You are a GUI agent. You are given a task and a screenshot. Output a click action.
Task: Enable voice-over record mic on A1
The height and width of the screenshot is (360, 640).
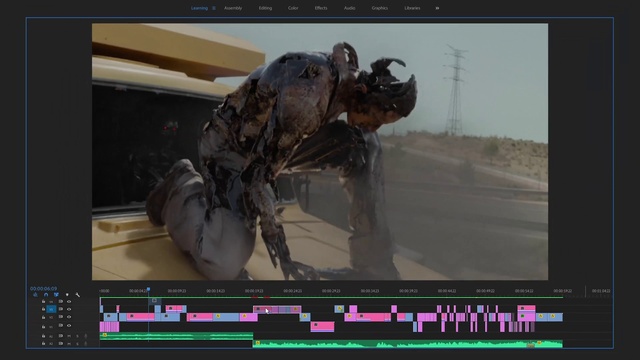[x=86, y=336]
